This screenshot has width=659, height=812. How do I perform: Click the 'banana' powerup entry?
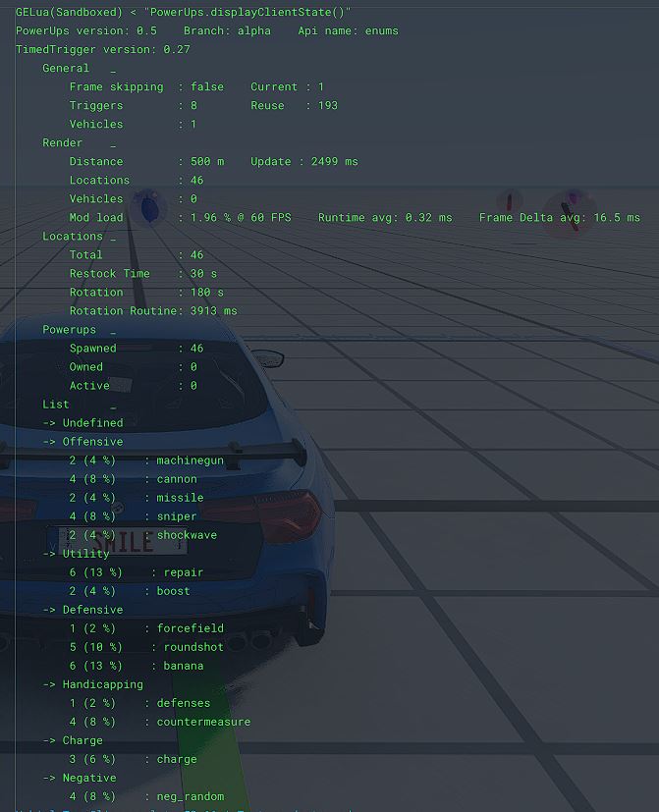point(137,666)
